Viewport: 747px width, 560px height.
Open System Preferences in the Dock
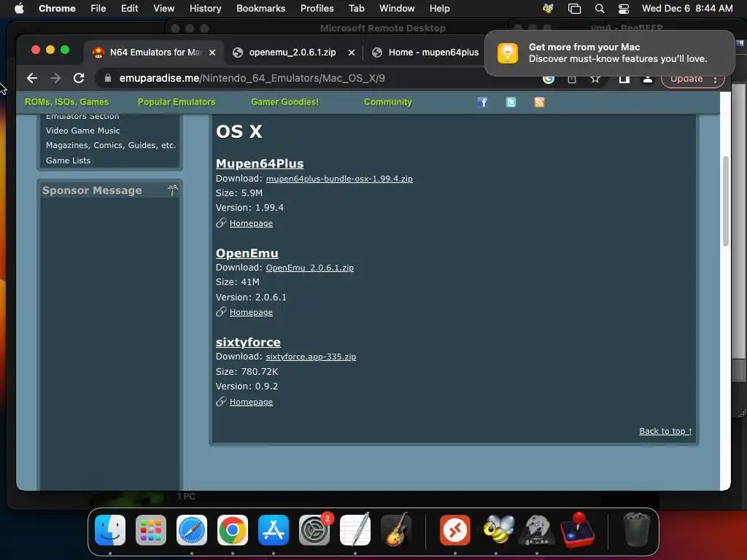pyautogui.click(x=314, y=530)
